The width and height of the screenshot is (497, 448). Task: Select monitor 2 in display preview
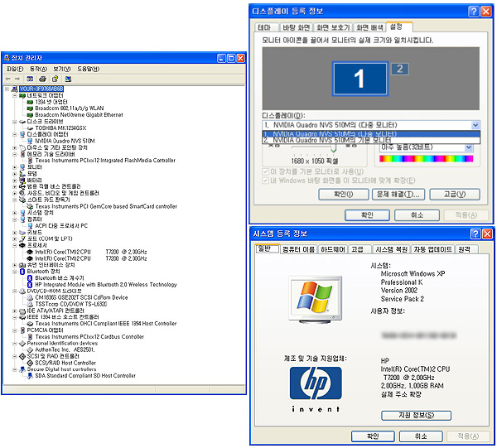400,69
